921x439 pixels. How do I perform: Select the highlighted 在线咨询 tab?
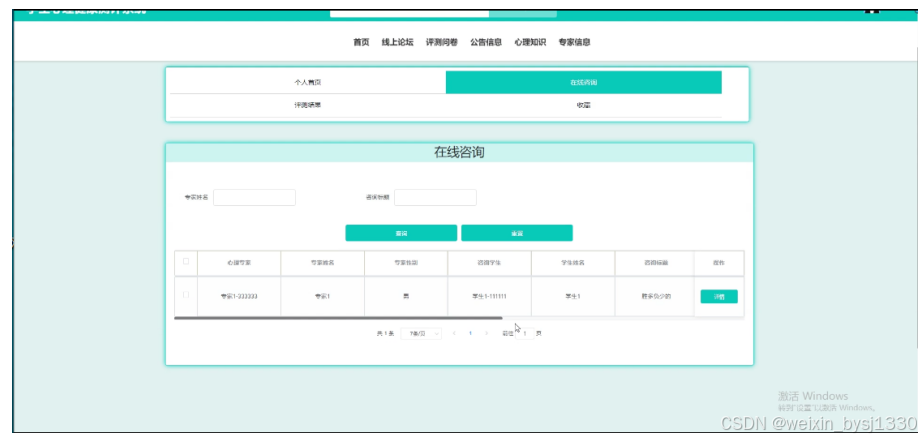coord(583,82)
